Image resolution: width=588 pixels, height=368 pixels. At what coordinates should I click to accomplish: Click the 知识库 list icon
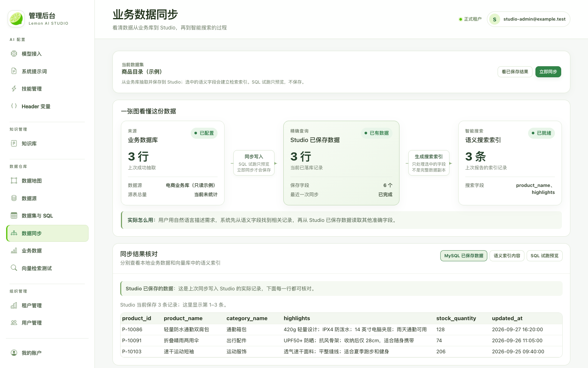pyautogui.click(x=14, y=143)
